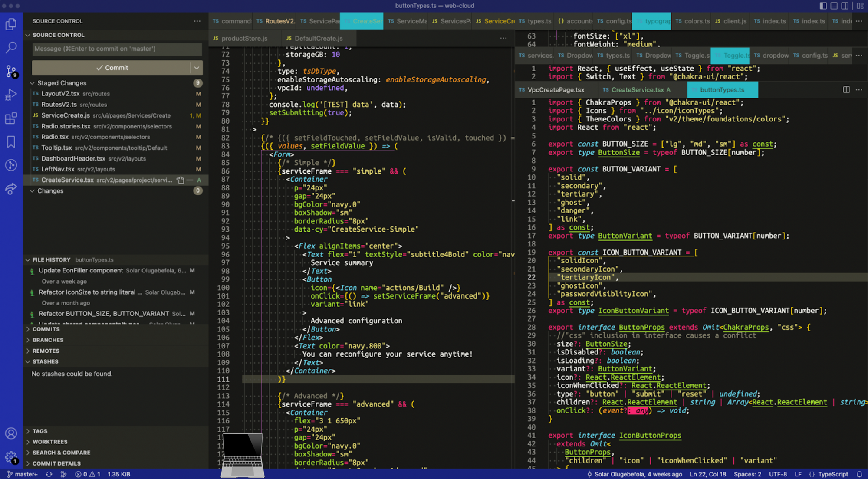The image size is (868, 479).
Task: Switch to the VpcCreatePage.tsx tab
Action: pos(556,90)
